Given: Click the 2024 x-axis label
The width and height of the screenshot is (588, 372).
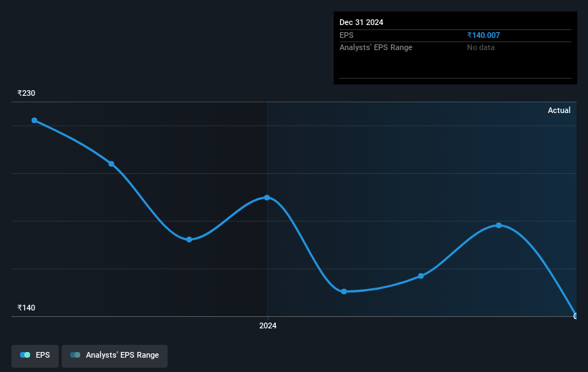Looking at the screenshot, I should coord(268,325).
